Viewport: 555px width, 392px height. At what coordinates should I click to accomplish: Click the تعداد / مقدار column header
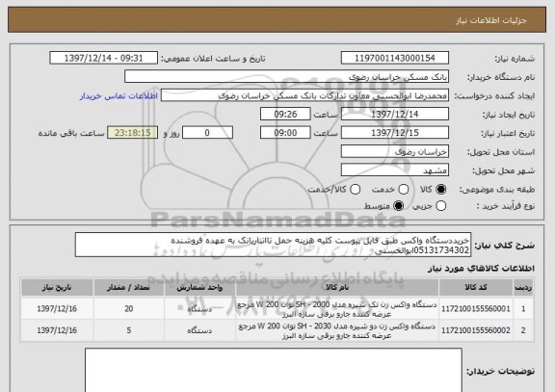click(129, 288)
